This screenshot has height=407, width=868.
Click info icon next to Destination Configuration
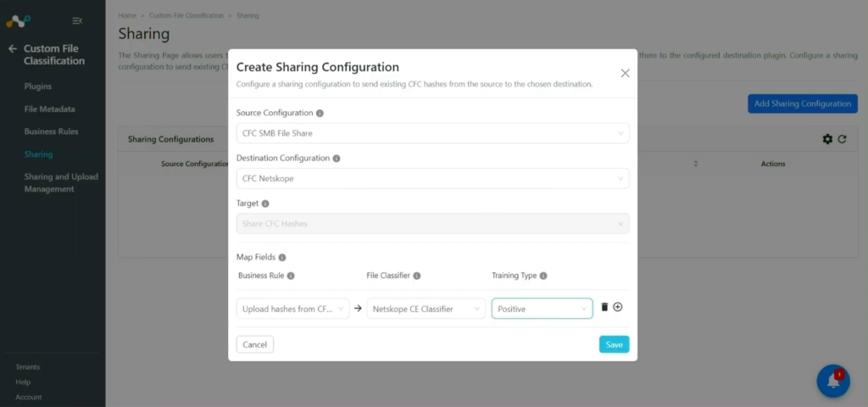click(336, 159)
